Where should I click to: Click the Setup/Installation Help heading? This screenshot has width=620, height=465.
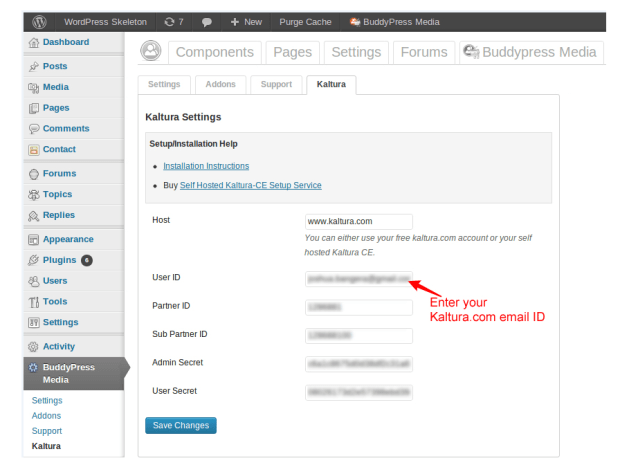[x=193, y=144]
